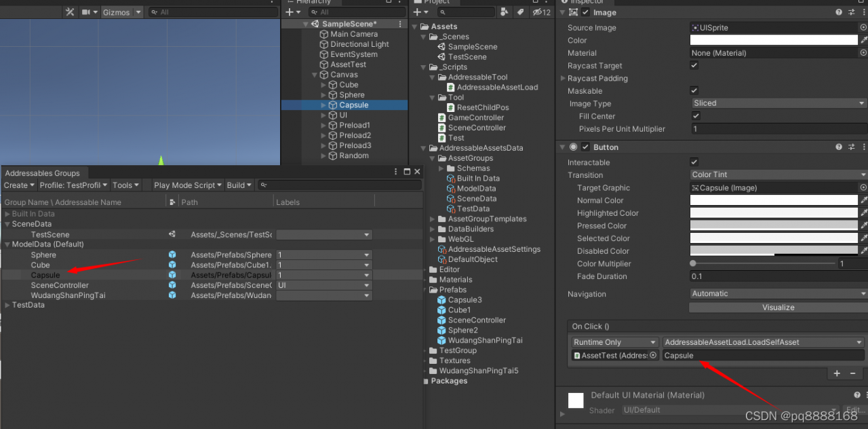This screenshot has height=429, width=868.
Task: Select SceneController row in Addressables
Action: [x=212, y=285]
